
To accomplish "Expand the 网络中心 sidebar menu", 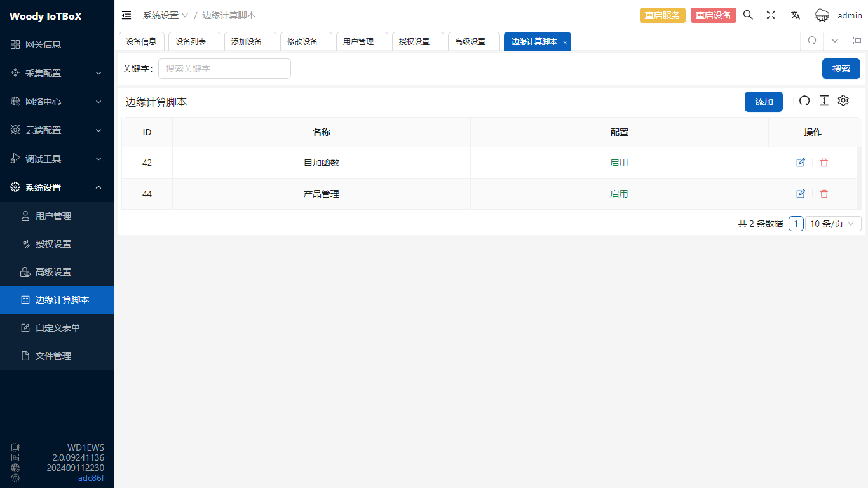I will 57,102.
